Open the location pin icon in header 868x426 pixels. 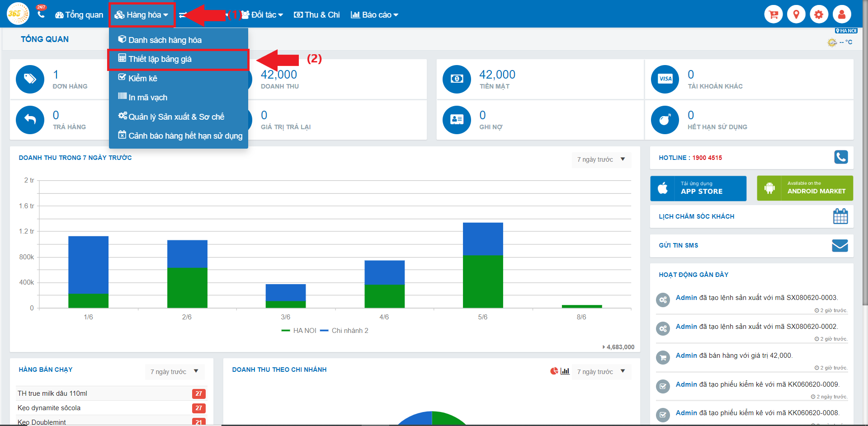(796, 14)
